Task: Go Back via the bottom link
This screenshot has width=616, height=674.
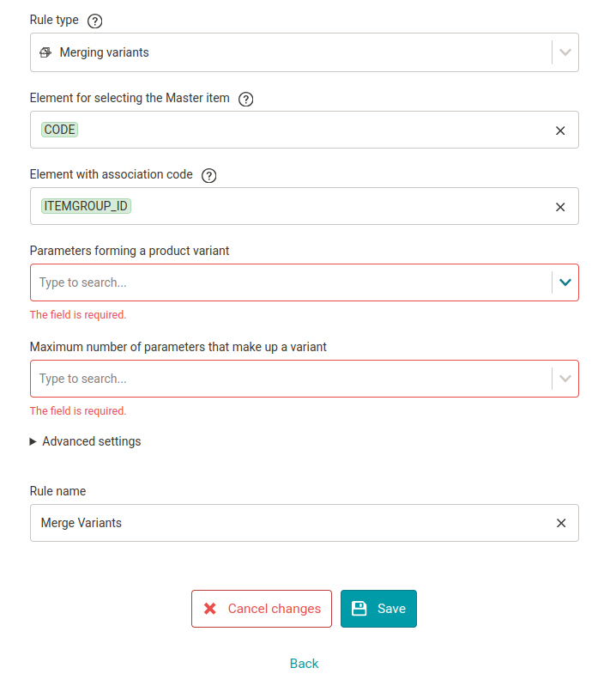Action: click(304, 663)
